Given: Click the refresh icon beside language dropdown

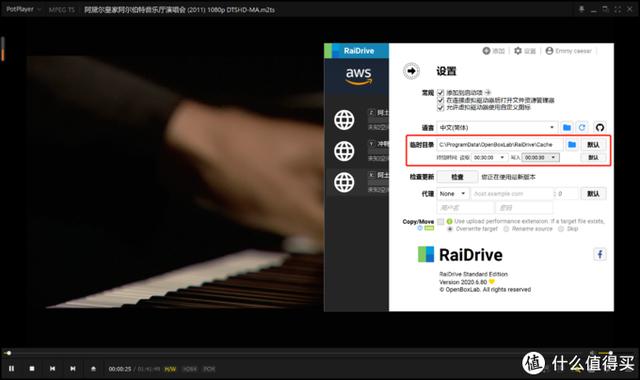Looking at the screenshot, I should [582, 127].
